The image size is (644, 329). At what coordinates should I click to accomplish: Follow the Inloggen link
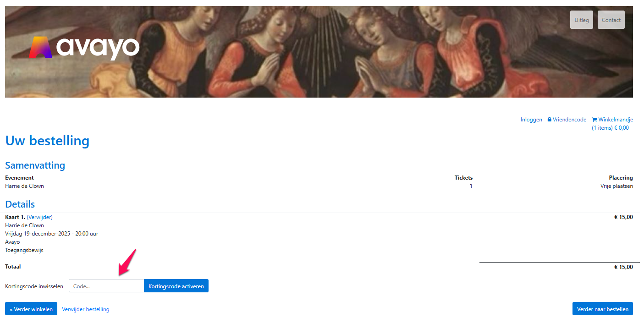tap(531, 120)
